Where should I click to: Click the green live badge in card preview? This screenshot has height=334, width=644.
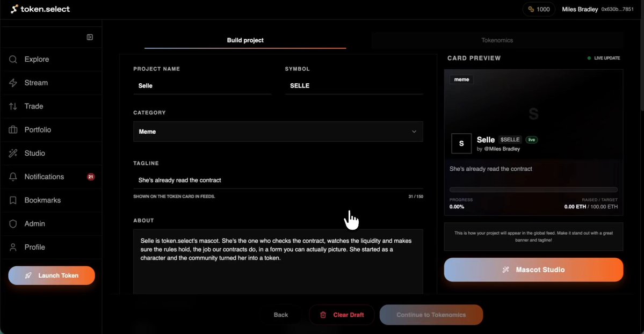coord(531,140)
